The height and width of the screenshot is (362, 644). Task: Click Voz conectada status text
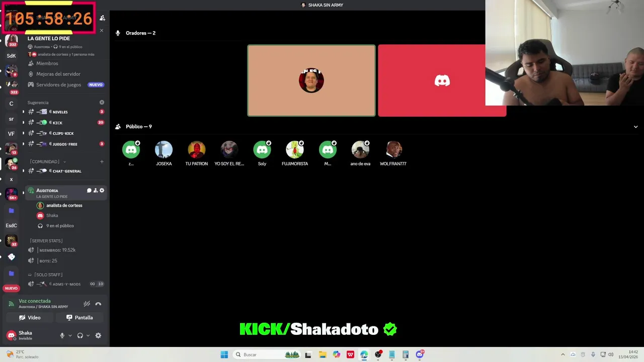point(35,301)
